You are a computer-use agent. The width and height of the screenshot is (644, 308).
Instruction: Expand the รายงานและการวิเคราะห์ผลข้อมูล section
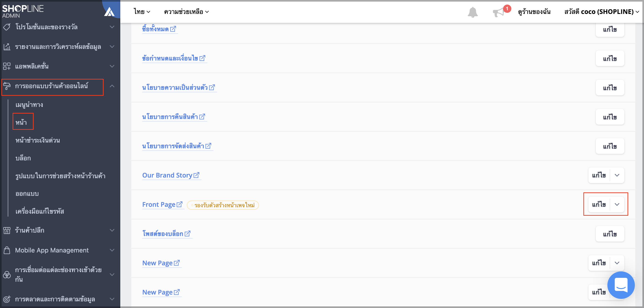[112, 46]
